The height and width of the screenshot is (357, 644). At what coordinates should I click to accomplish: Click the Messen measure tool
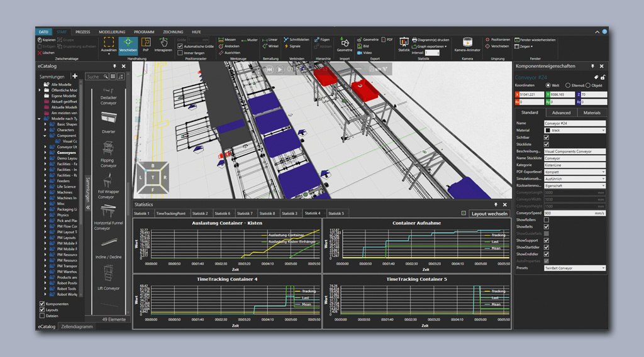click(227, 40)
